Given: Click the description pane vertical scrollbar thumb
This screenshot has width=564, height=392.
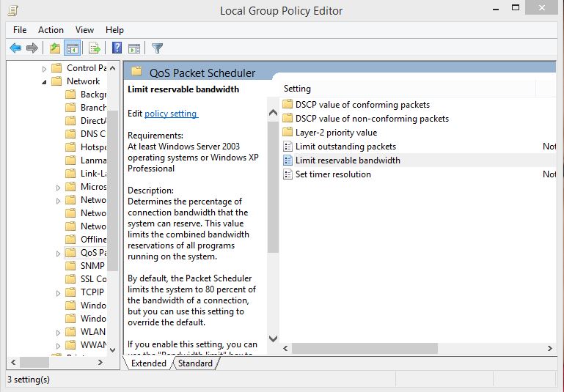Looking at the screenshot, I should [273, 187].
